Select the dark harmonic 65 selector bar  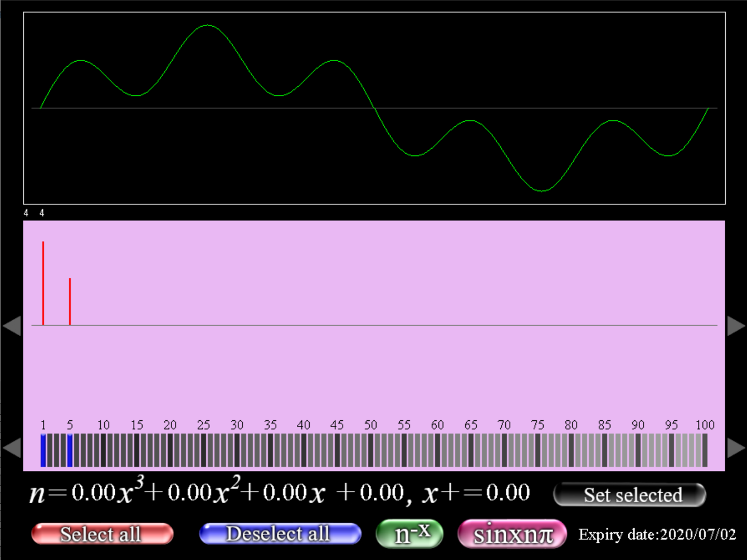tap(471, 450)
